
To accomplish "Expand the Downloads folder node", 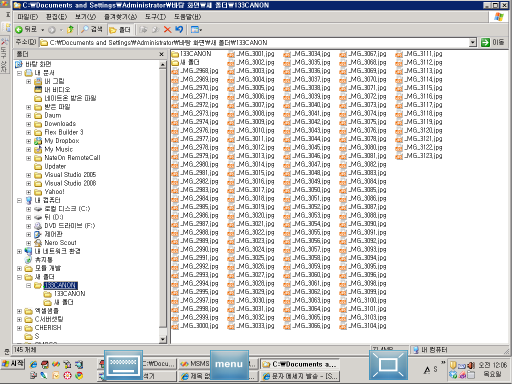I will 28,124.
